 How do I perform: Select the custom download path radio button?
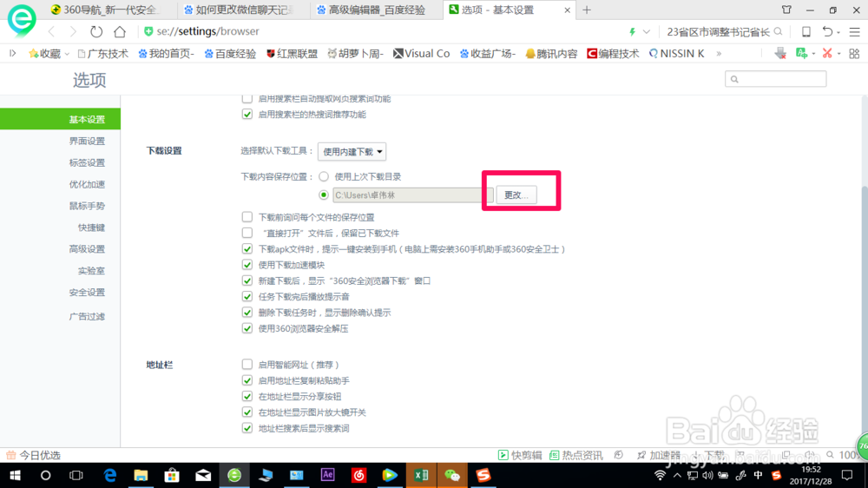324,195
